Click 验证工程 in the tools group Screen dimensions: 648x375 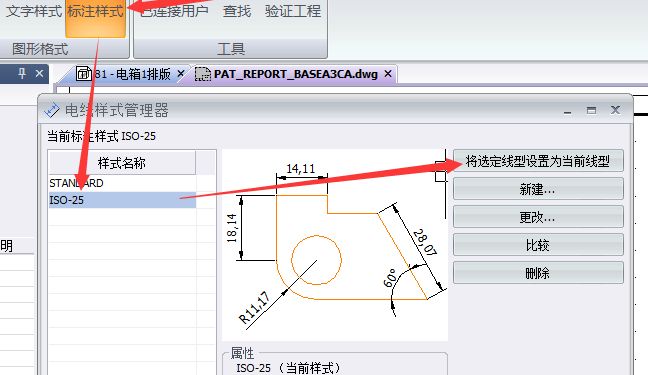[x=293, y=11]
